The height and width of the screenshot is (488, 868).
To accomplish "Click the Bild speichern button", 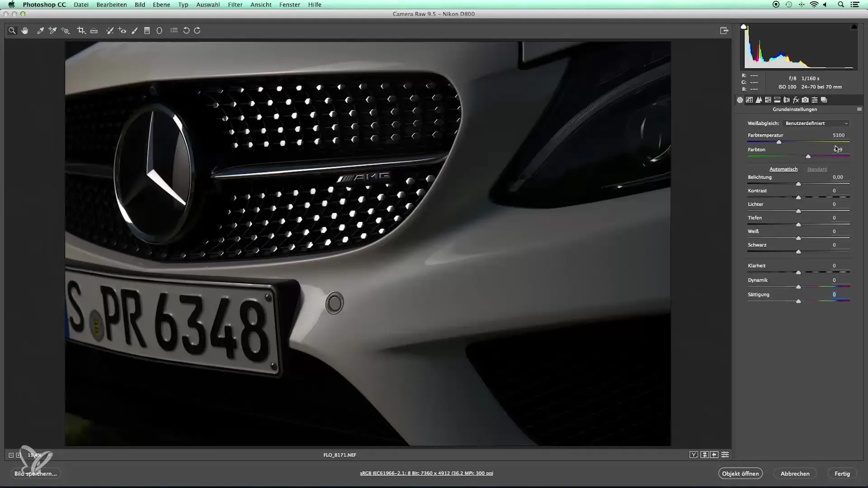I will point(35,474).
